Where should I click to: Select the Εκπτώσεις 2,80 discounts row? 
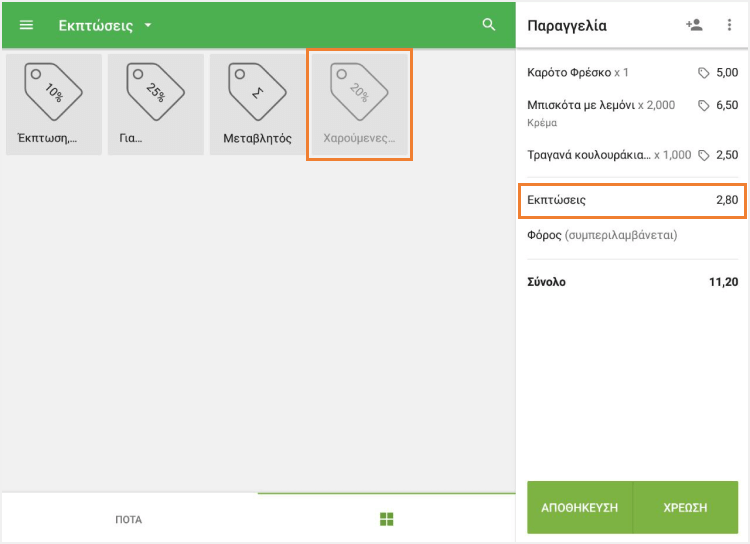pos(632,200)
